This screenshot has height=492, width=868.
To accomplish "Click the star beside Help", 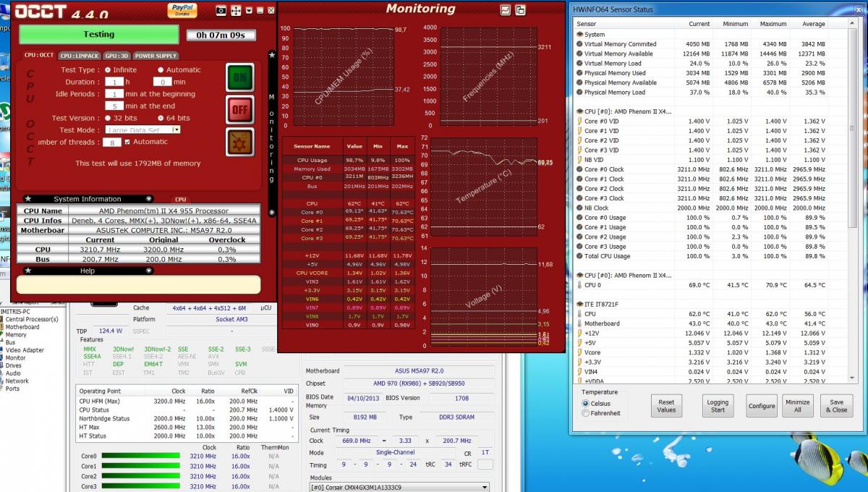I will [x=28, y=271].
